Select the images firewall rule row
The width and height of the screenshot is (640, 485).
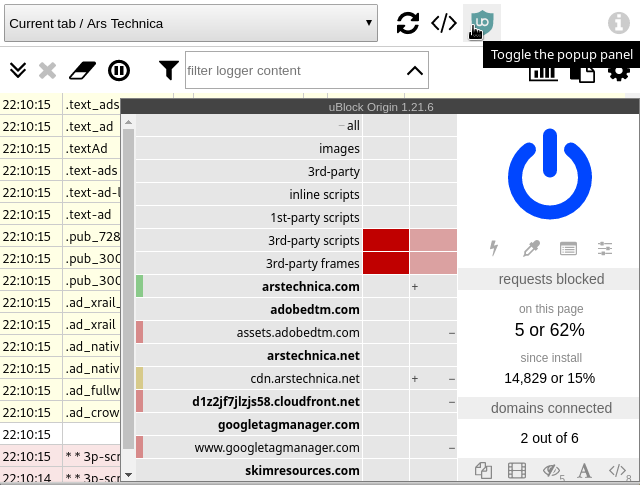pyautogui.click(x=249, y=148)
